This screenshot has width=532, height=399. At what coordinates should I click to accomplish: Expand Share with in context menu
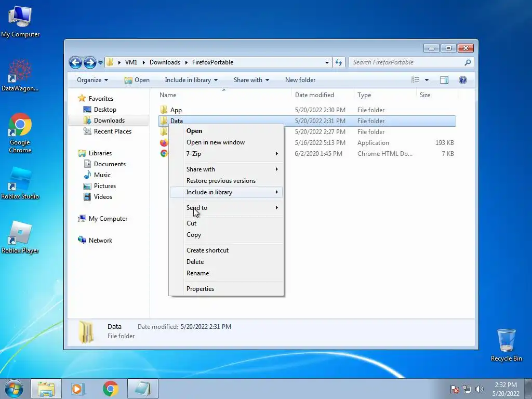226,169
